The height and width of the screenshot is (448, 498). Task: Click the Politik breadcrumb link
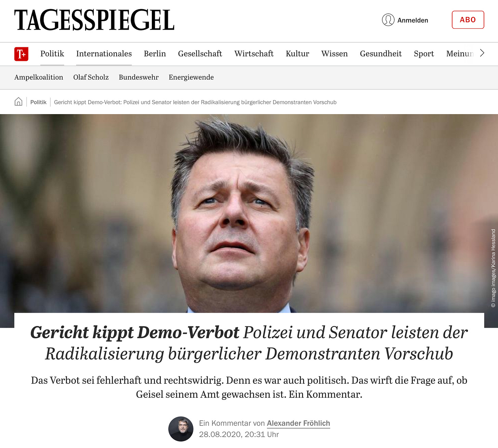(38, 102)
